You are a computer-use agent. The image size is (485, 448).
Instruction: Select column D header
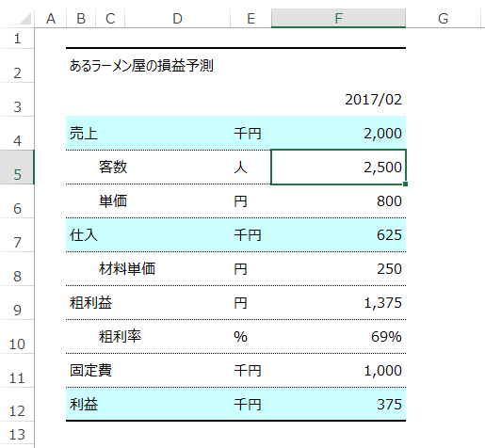177,18
